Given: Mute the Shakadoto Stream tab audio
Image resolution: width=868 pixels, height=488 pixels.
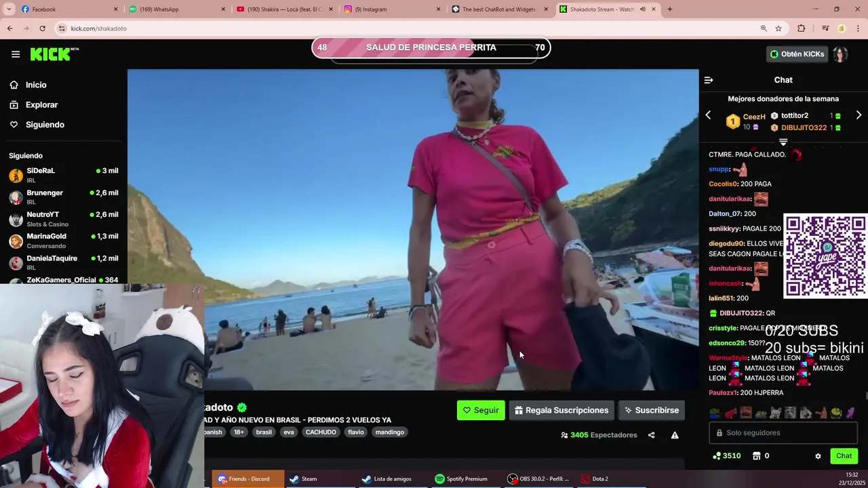Looking at the screenshot, I should pos(642,9).
